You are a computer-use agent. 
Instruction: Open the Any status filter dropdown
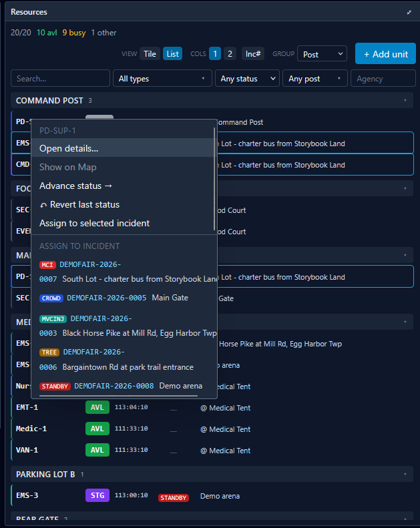[247, 79]
